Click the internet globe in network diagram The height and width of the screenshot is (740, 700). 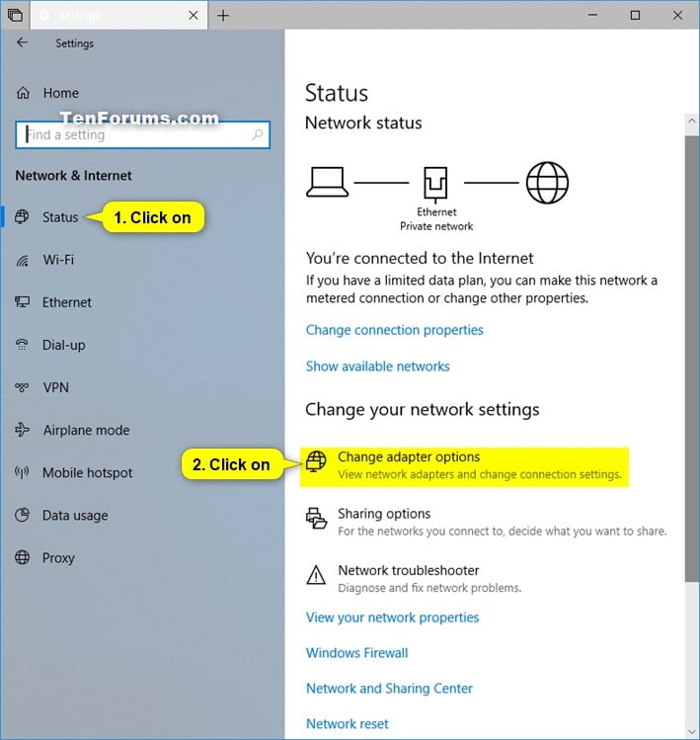click(547, 183)
